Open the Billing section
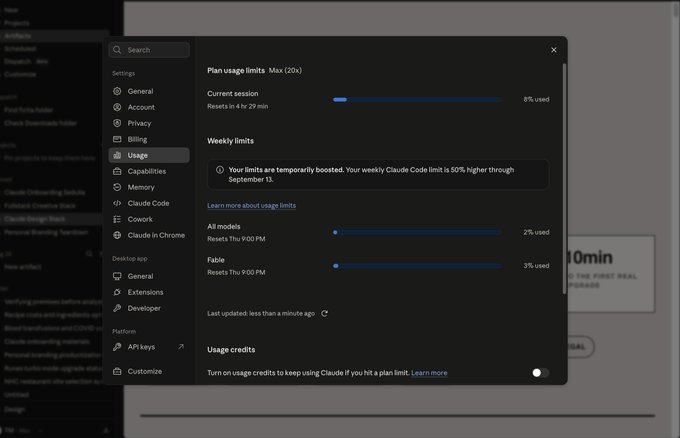Viewport: 680px width, 438px height. (x=149, y=139)
